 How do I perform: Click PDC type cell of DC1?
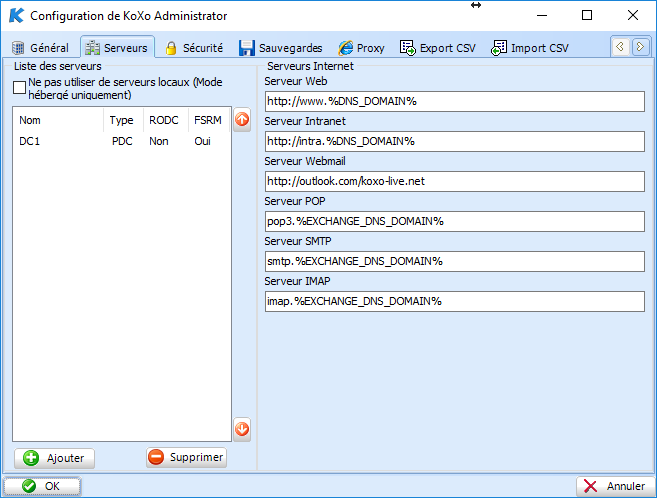(x=122, y=141)
